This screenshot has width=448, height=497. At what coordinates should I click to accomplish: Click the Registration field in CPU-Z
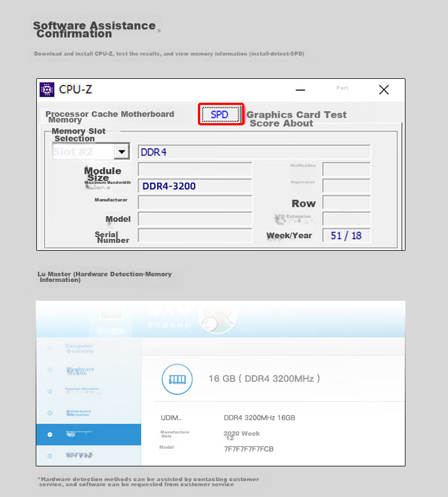point(346,186)
